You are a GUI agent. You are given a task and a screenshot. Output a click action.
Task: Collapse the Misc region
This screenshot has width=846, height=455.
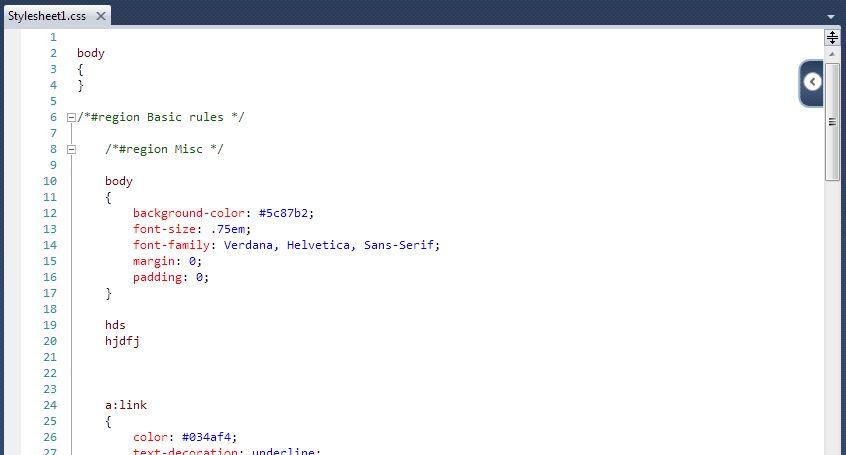pyautogui.click(x=71, y=149)
